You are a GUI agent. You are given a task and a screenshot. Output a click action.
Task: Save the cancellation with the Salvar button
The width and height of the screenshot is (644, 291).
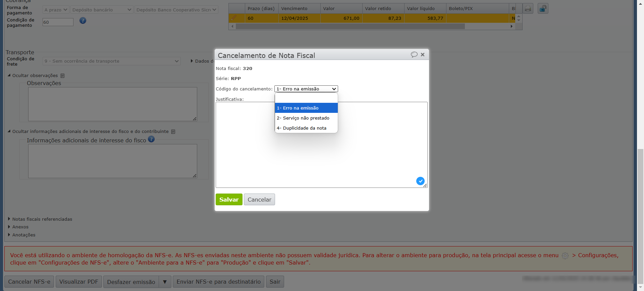tap(229, 200)
